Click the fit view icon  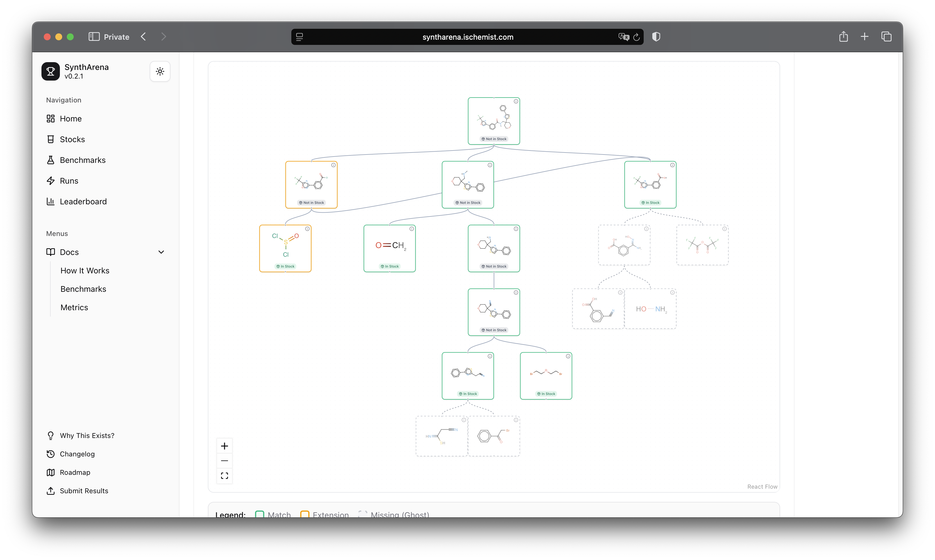tap(224, 476)
